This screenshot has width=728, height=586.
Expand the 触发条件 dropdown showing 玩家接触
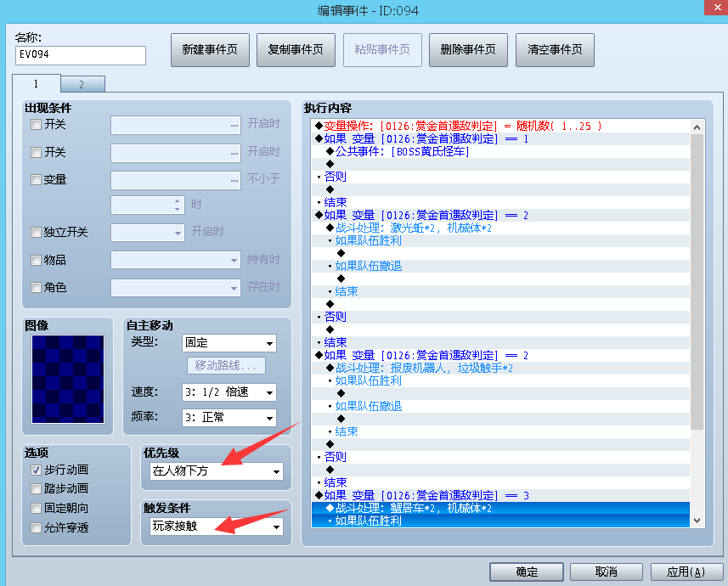tap(217, 527)
